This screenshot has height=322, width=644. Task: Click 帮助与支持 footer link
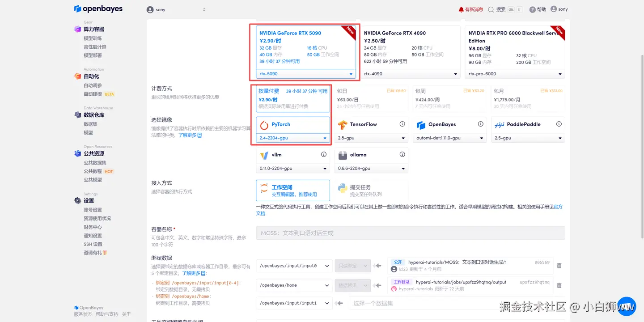[107, 314]
